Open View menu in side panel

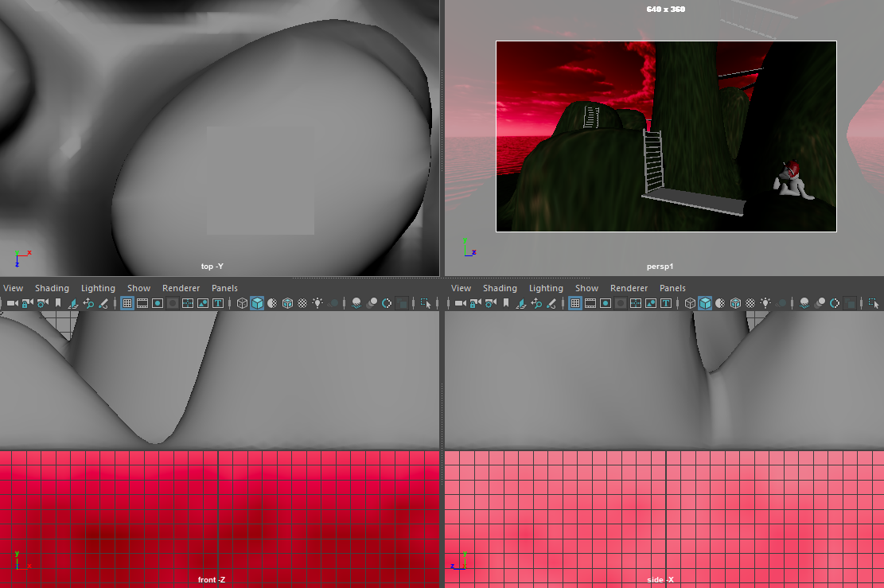(461, 288)
